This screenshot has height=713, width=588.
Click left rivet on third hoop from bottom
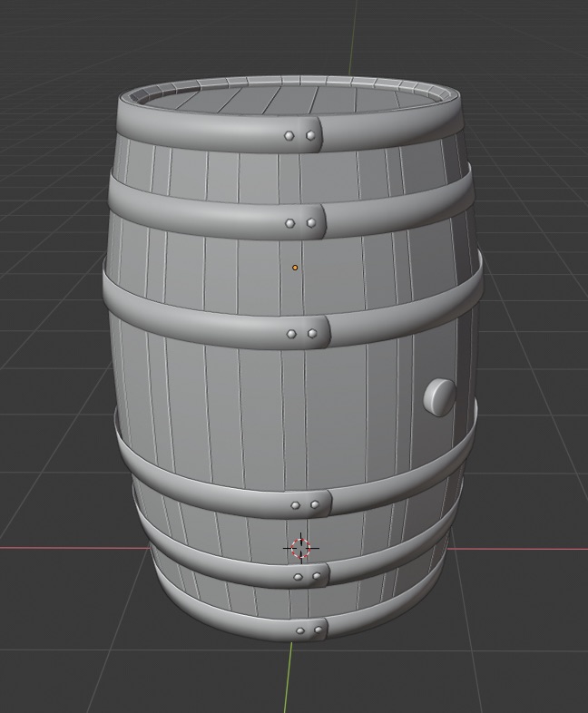point(295,505)
